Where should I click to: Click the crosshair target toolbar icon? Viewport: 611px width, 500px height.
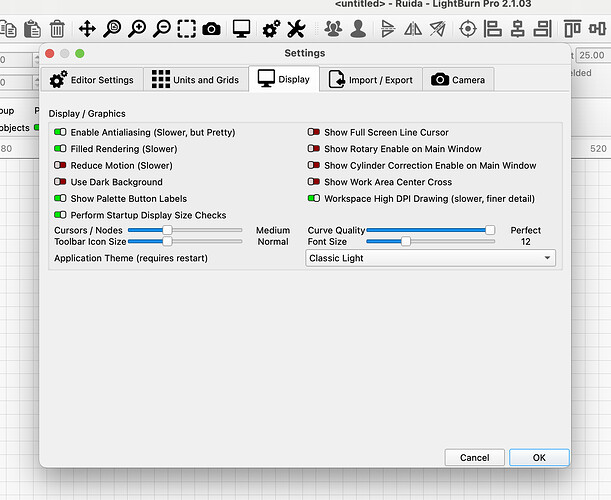[468, 29]
